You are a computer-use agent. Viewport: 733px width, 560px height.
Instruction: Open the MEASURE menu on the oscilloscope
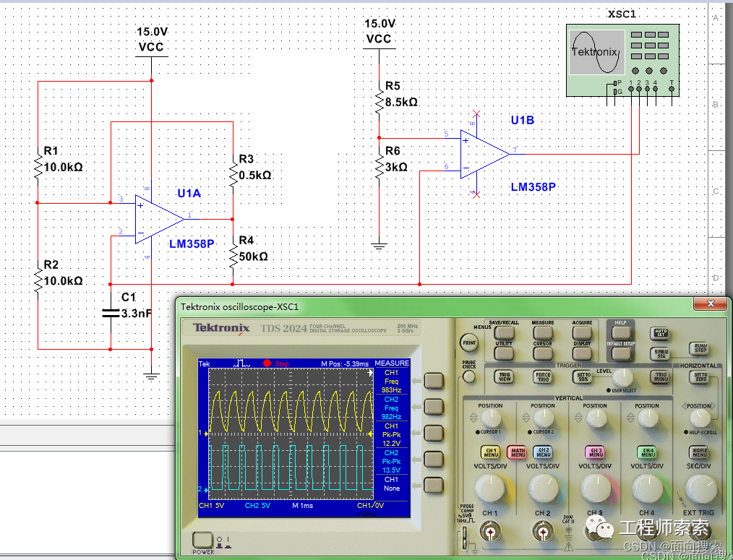click(543, 332)
